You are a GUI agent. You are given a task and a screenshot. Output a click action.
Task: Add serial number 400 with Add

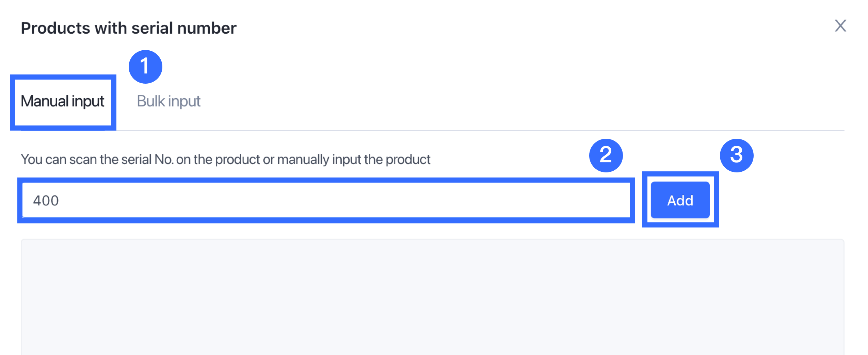680,200
